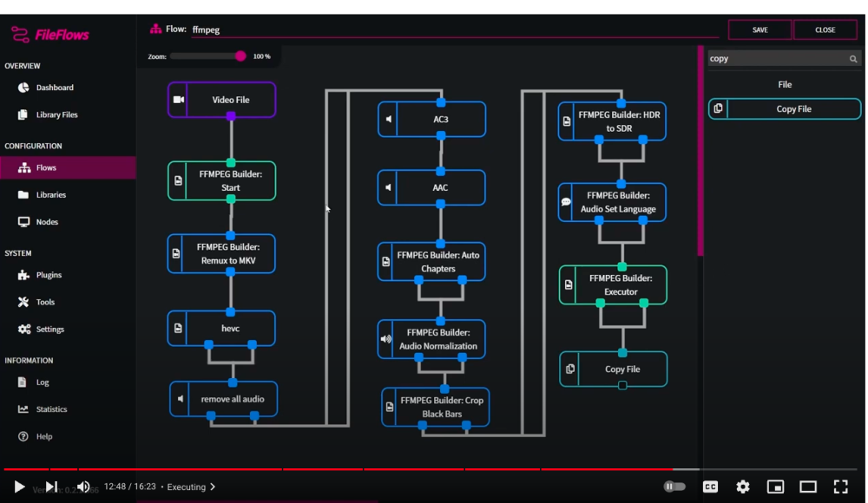Toggle the autoplay switch
The image size is (868, 503).
coord(674,487)
